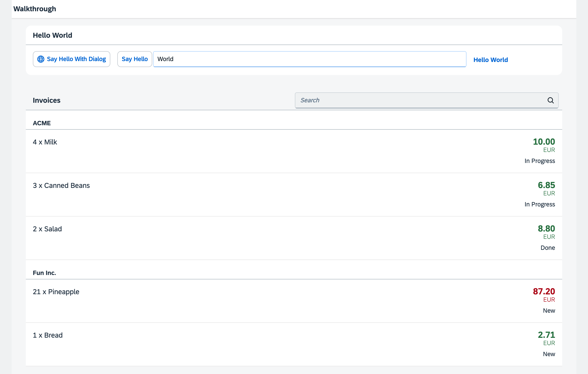Click the globe icon on the dialog button
Image resolution: width=588 pixels, height=374 pixels.
41,59
